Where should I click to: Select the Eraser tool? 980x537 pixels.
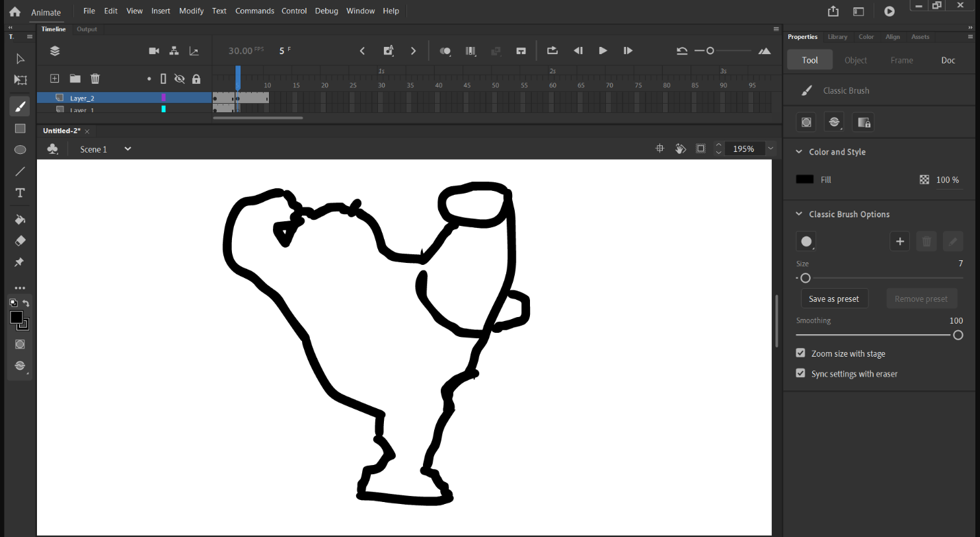[20, 240]
